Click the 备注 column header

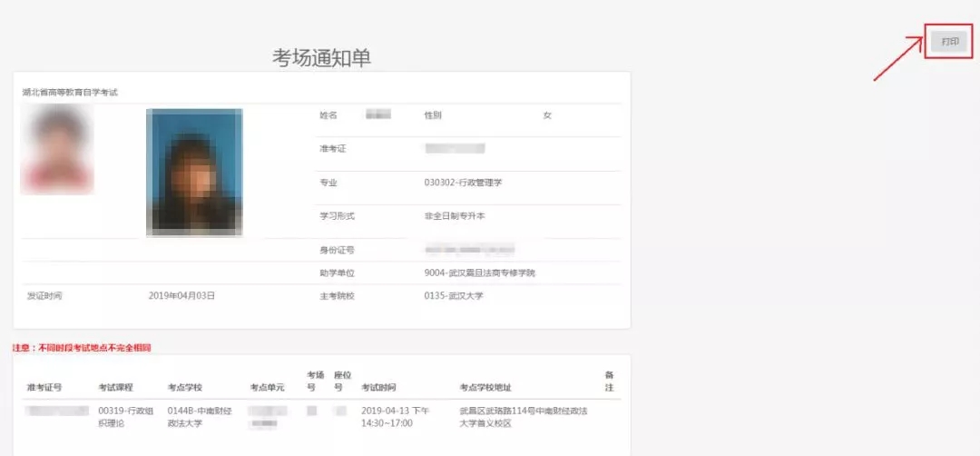tap(610, 381)
